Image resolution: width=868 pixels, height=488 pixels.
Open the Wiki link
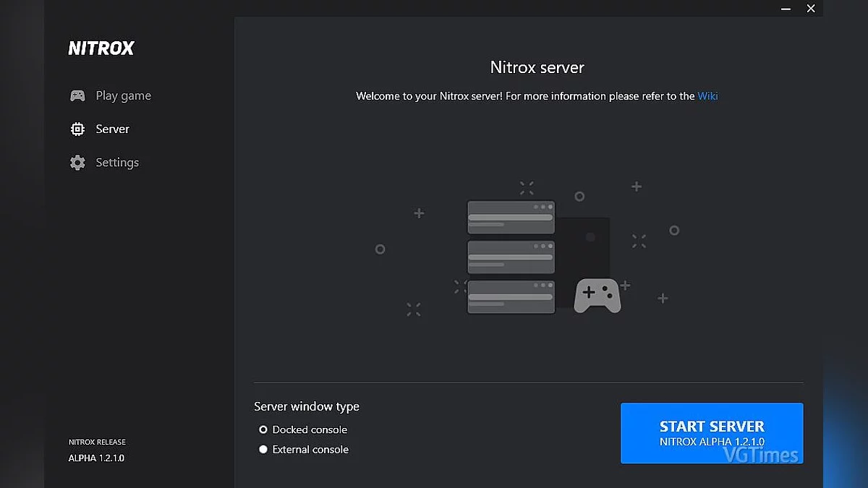click(707, 95)
